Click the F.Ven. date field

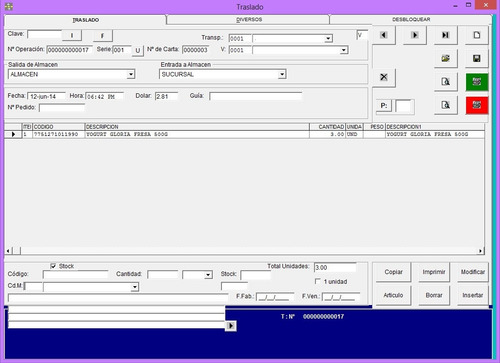(341, 297)
